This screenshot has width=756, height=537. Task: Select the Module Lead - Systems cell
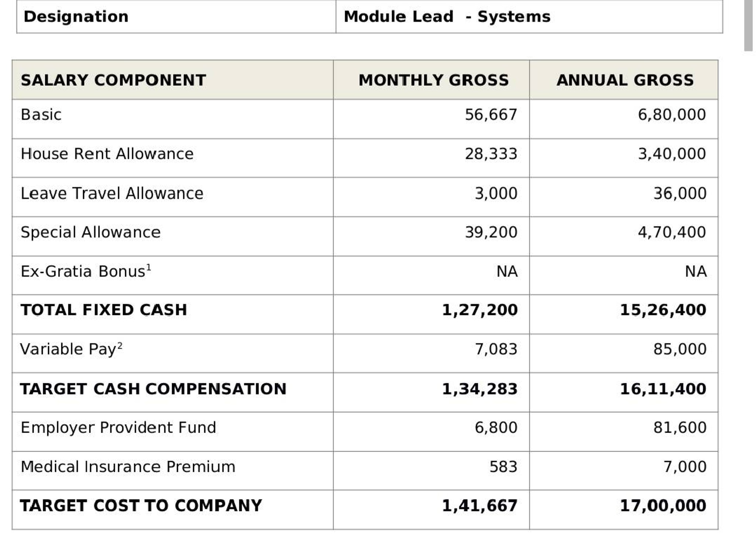click(529, 17)
